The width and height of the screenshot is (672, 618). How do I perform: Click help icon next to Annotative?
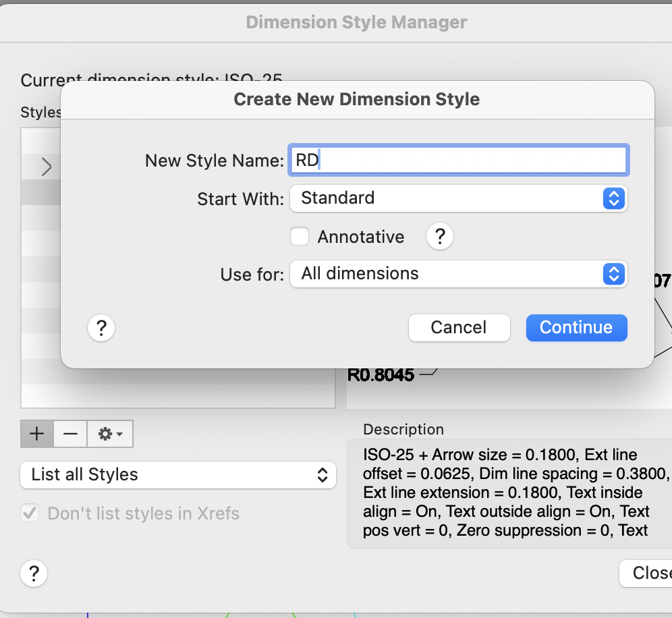click(x=440, y=237)
